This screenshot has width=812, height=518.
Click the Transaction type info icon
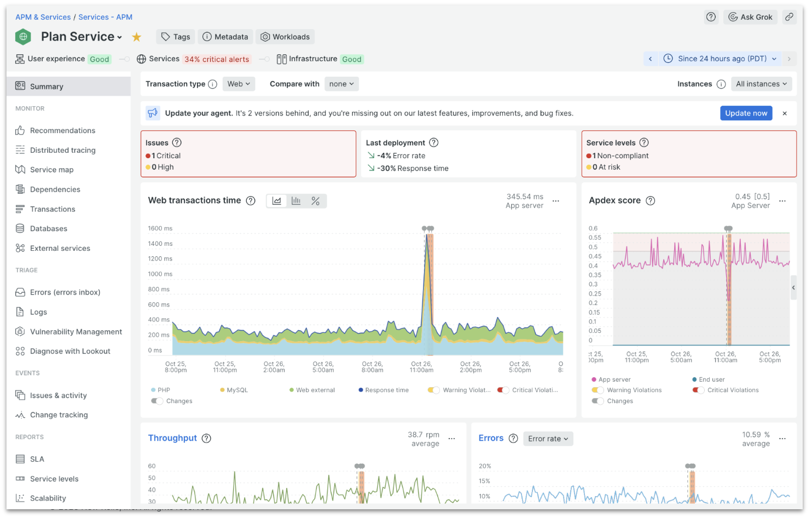(x=213, y=84)
